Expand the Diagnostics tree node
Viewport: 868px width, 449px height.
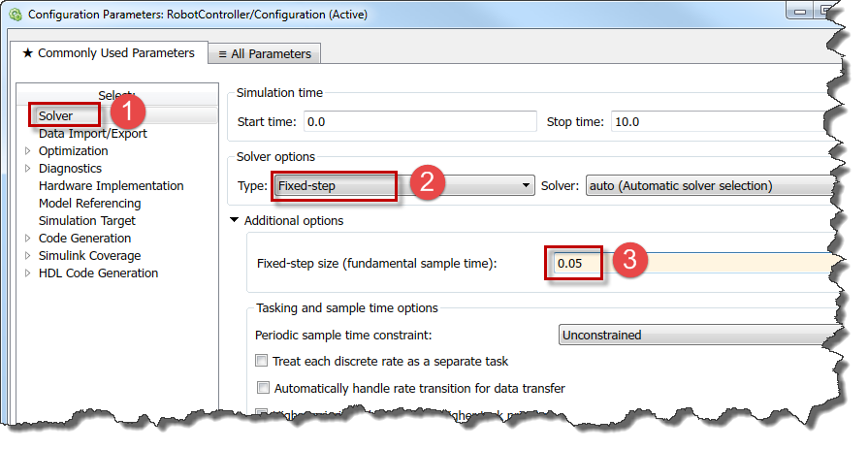click(x=28, y=169)
